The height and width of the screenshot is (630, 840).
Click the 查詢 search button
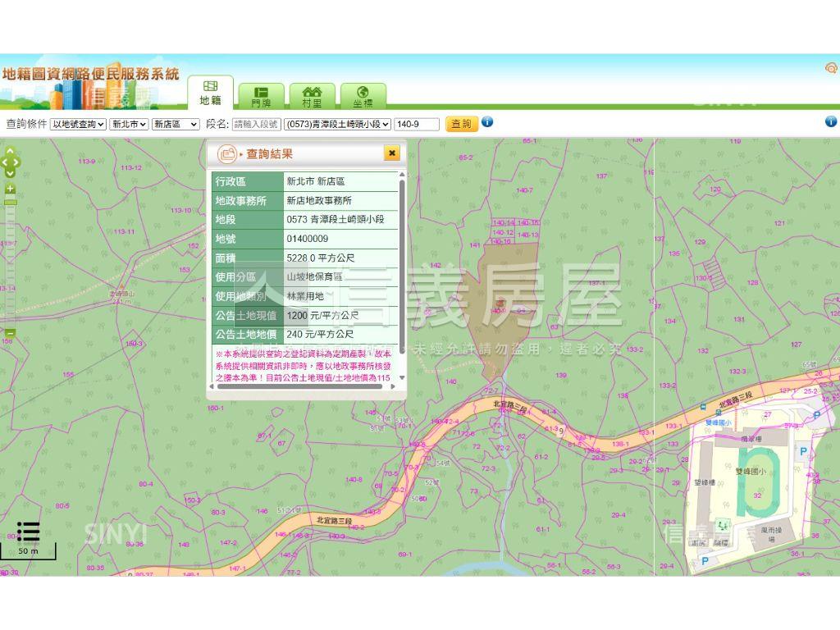click(461, 124)
